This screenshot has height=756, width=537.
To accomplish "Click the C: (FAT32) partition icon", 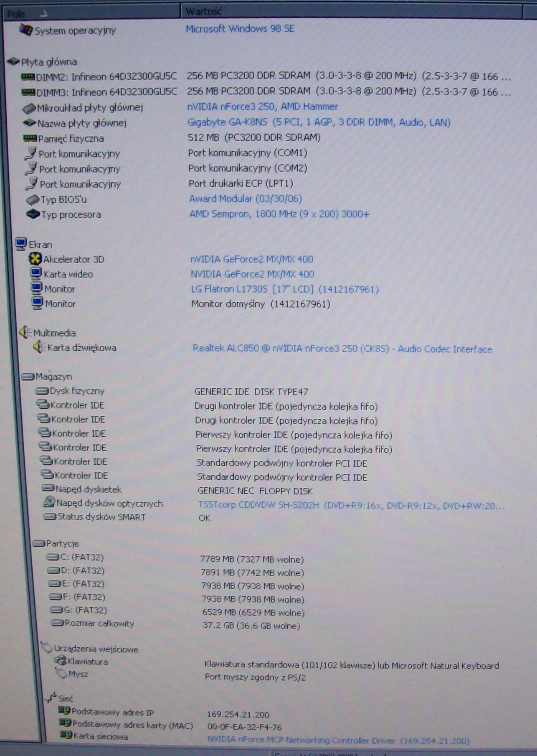I will coord(53,557).
